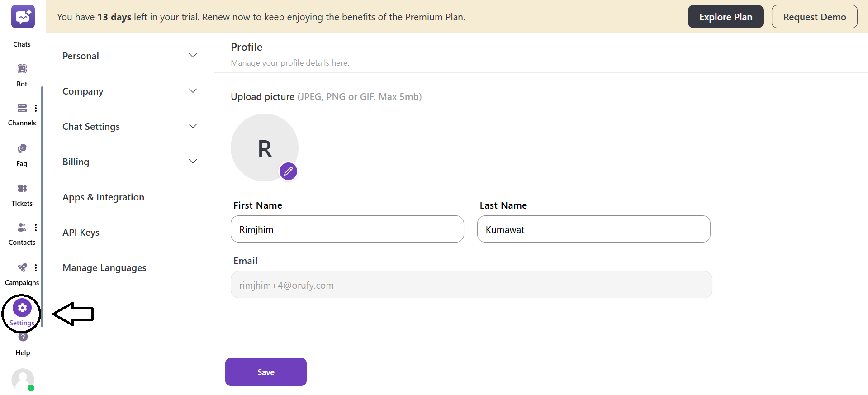Select Manage Languages in settings menu
868x395 pixels.
point(104,268)
